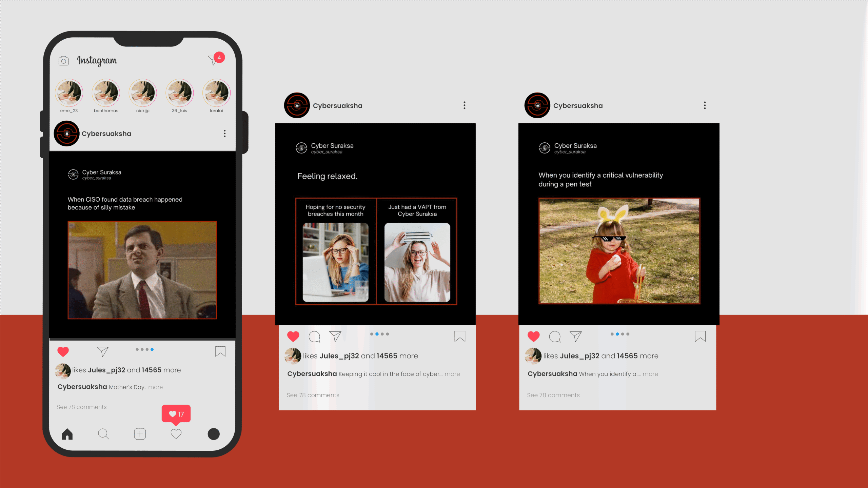Tap the new post plus icon
The width and height of the screenshot is (868, 488).
click(140, 434)
